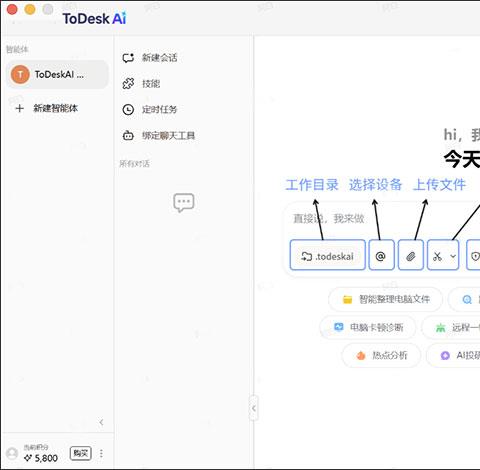Click the 智能整理电脑文件 suggestion chip

(x=386, y=299)
